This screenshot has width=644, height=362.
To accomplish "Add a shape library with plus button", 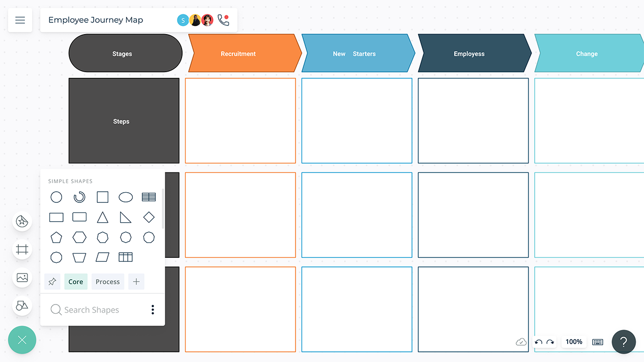I will click(x=136, y=282).
